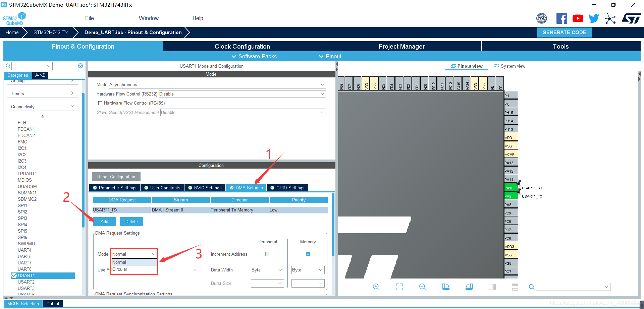The height and width of the screenshot is (309, 644).
Task: Click Reset Configuration button
Action: click(116, 177)
